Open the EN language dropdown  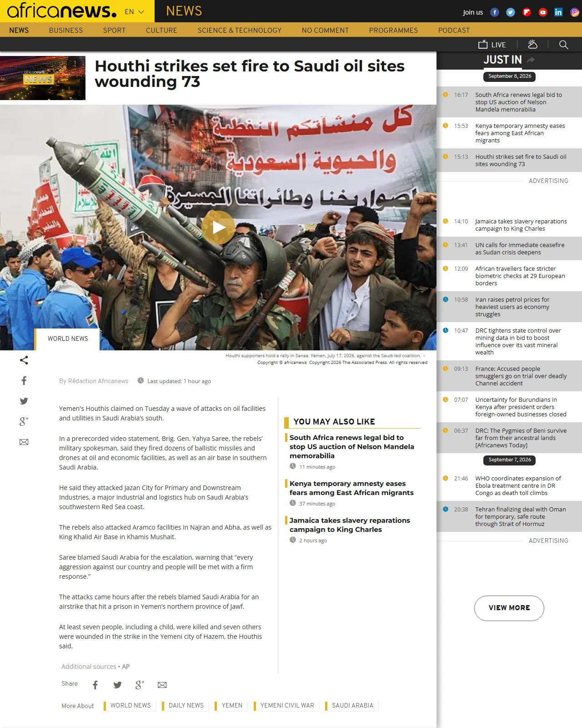135,12
